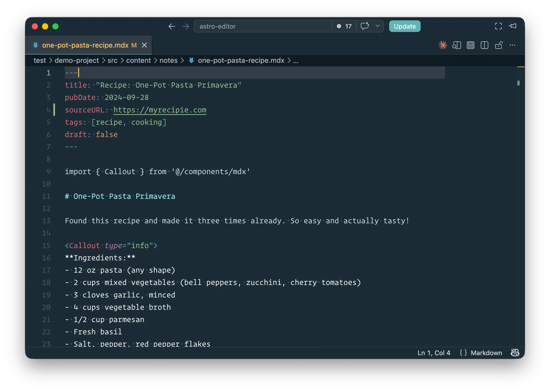This screenshot has width=550, height=392.
Task: Go back with the left arrow
Action: (172, 26)
